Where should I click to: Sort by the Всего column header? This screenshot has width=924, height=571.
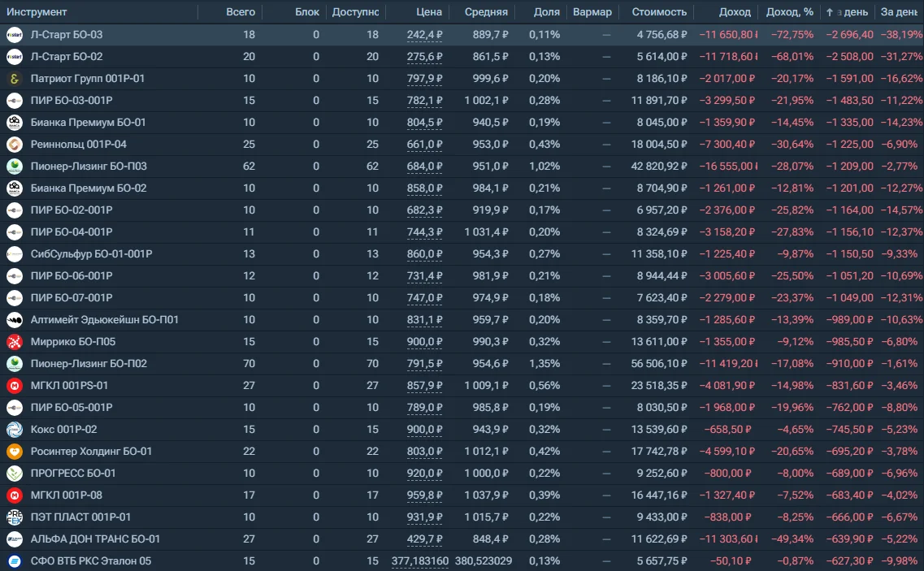241,12
